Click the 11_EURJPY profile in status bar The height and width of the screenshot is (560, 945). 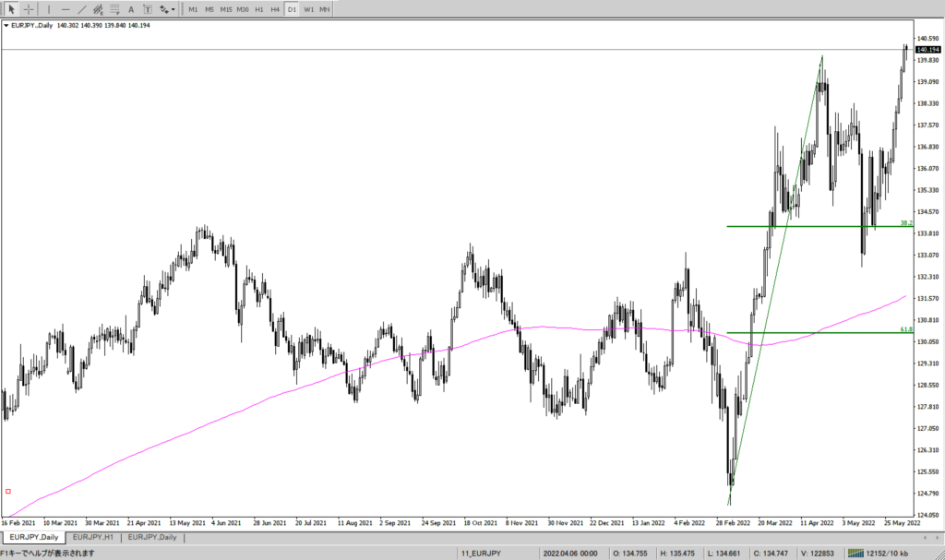click(482, 553)
